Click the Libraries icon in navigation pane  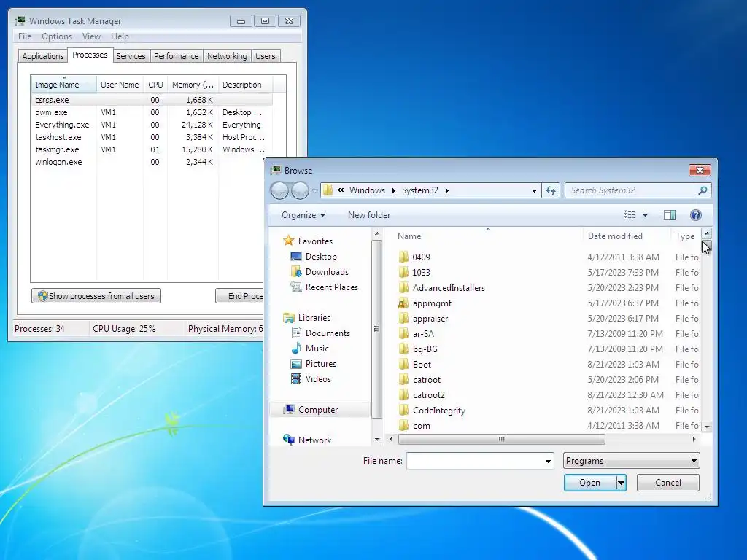(288, 318)
